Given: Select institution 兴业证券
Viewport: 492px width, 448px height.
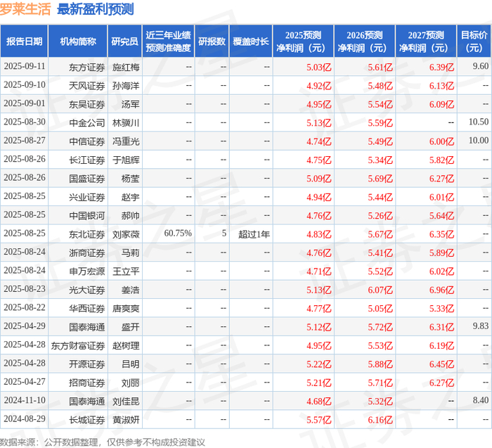Looking at the screenshot, I should click(87, 197).
